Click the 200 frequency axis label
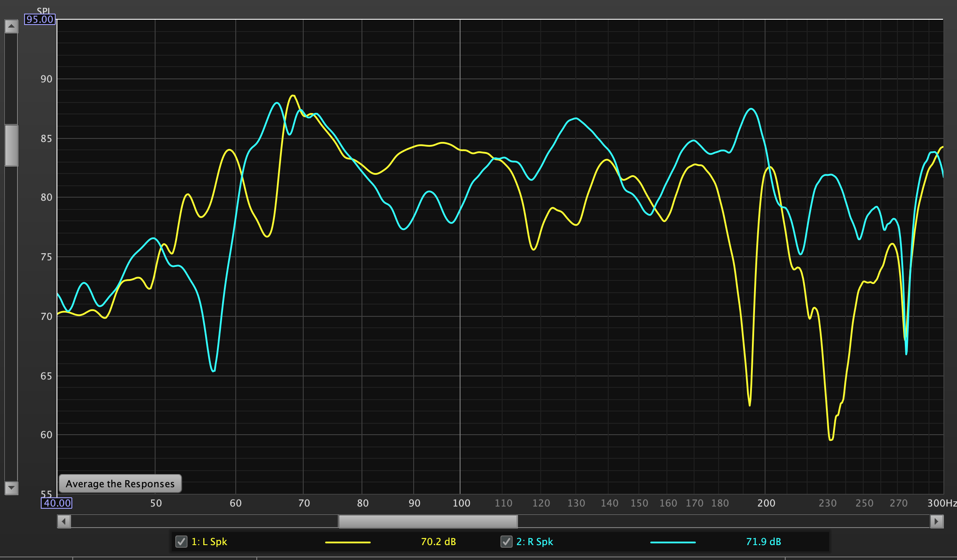Viewport: 957px width, 560px height. click(766, 503)
